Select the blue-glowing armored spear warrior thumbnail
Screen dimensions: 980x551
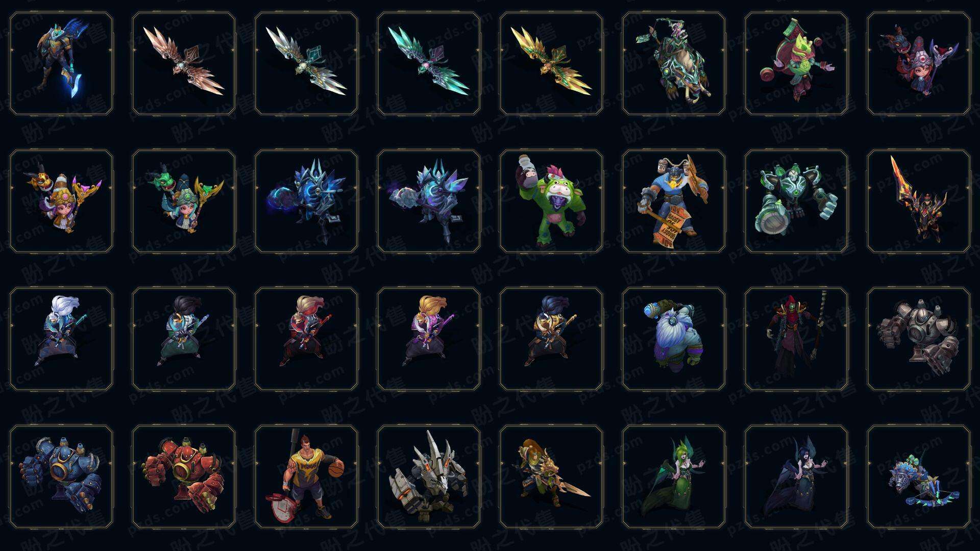tap(61, 64)
